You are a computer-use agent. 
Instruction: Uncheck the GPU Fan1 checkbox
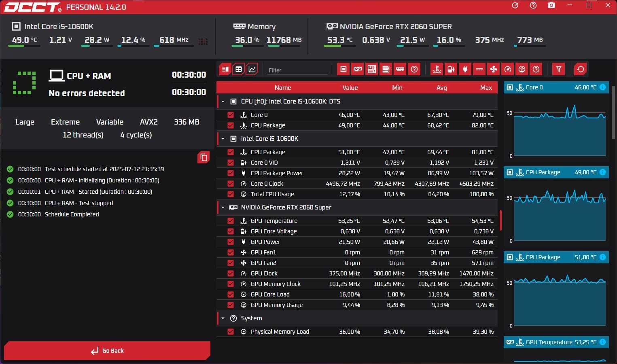click(x=231, y=252)
